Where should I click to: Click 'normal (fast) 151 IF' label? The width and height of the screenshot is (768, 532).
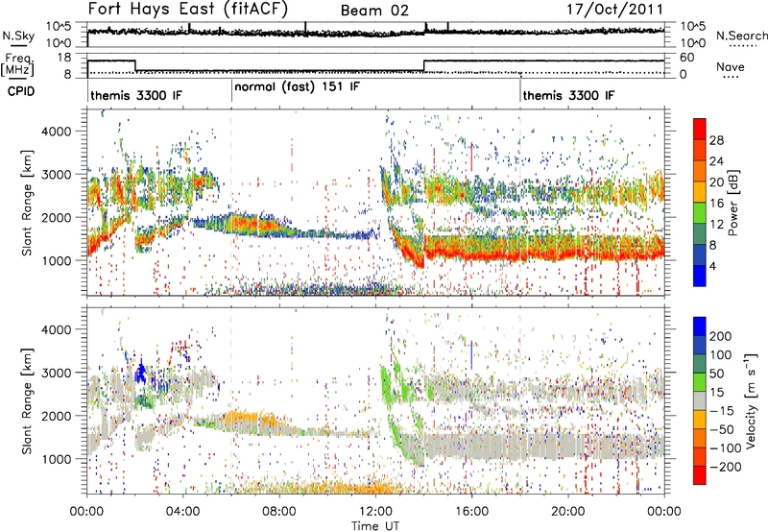[x=297, y=87]
